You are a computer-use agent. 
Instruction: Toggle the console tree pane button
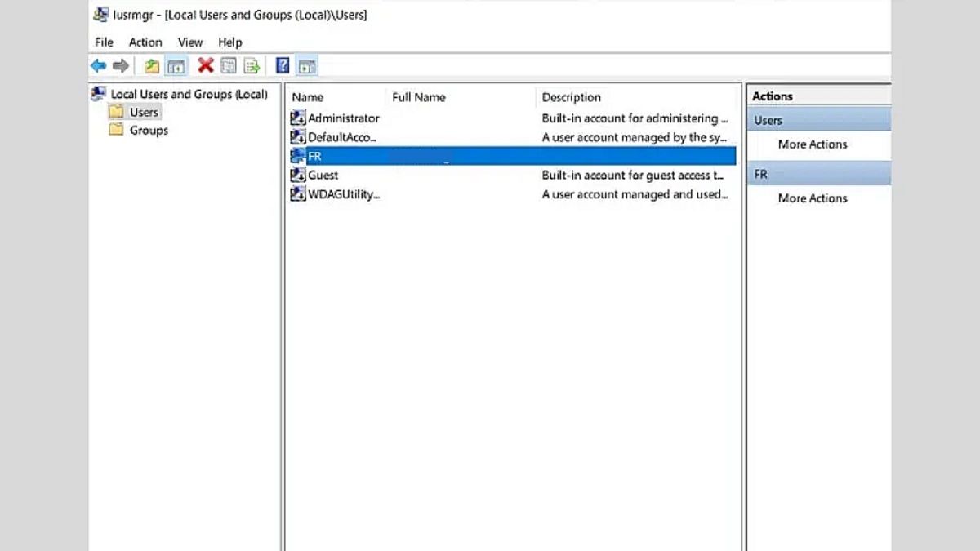pyautogui.click(x=176, y=66)
